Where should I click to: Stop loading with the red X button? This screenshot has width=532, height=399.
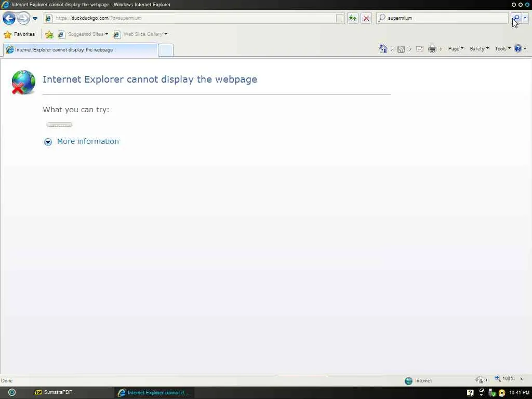click(x=366, y=18)
